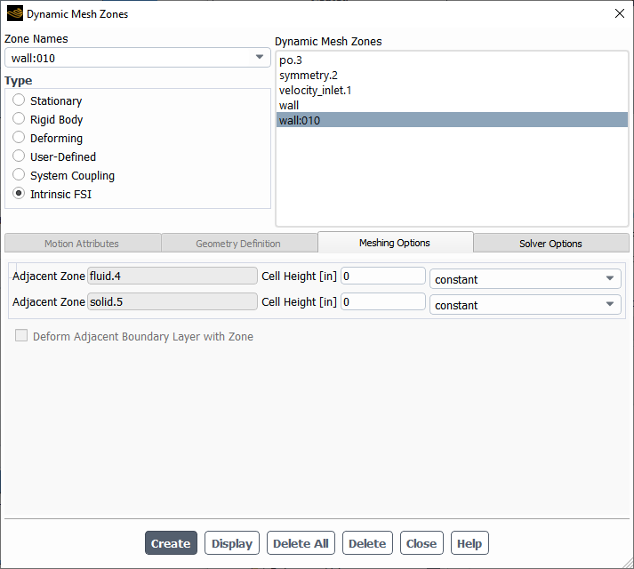
Task: Click the Delete All button
Action: point(301,543)
